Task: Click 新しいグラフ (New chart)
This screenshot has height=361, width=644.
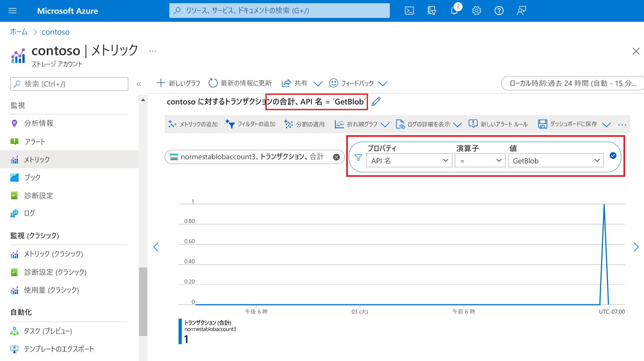Action: (178, 83)
